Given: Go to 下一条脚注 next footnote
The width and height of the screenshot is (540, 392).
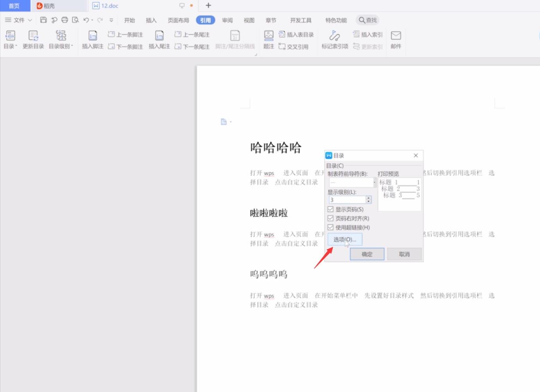Looking at the screenshot, I should point(126,47).
